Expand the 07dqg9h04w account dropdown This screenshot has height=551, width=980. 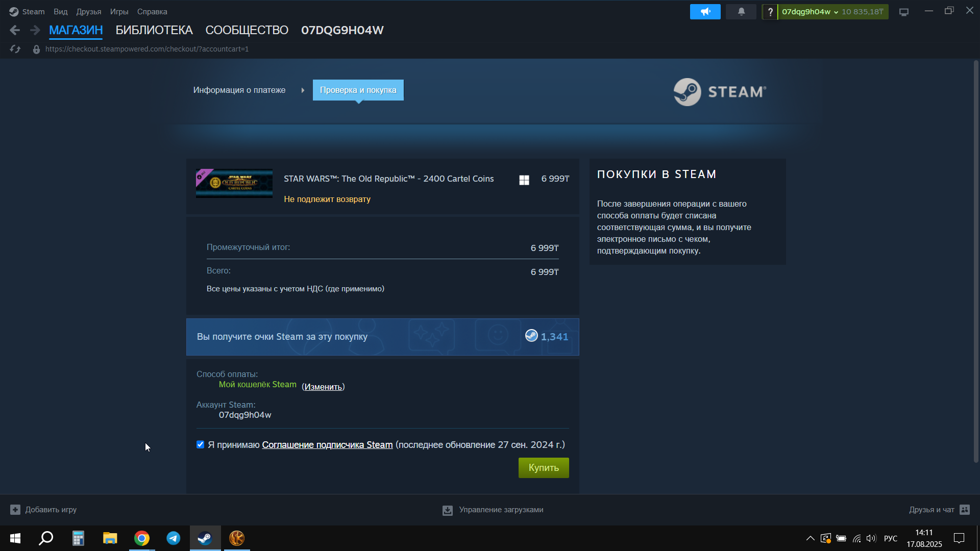coord(810,12)
